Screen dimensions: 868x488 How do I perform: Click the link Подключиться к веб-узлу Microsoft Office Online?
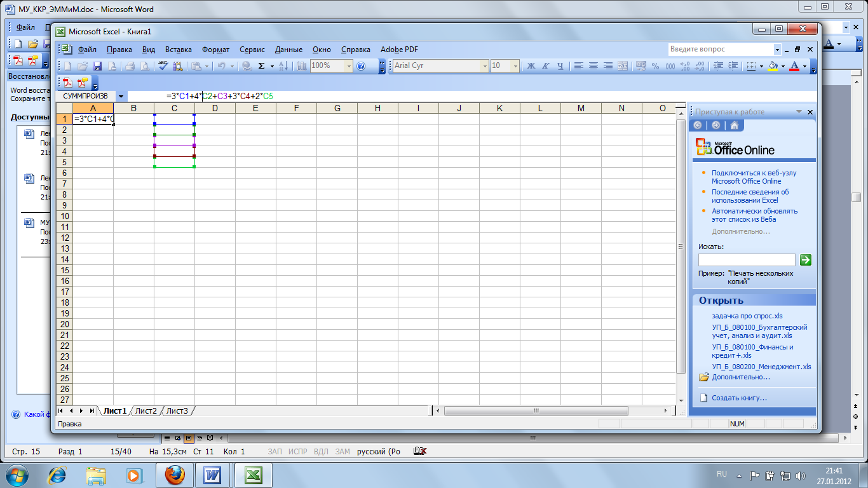tap(754, 177)
